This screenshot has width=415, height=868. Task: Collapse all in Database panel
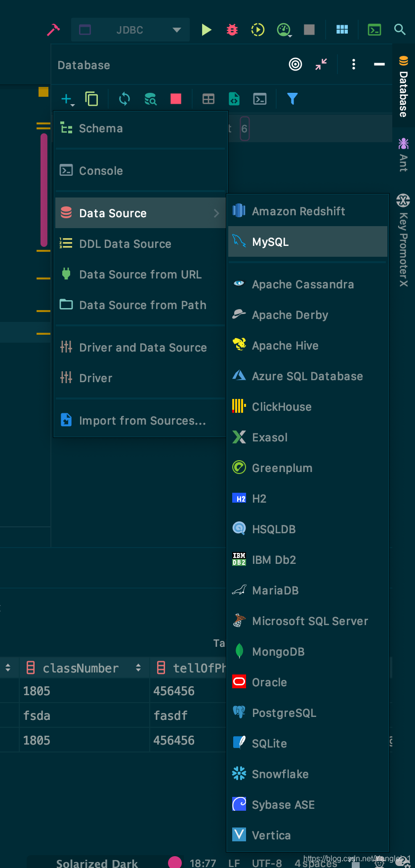coord(321,64)
